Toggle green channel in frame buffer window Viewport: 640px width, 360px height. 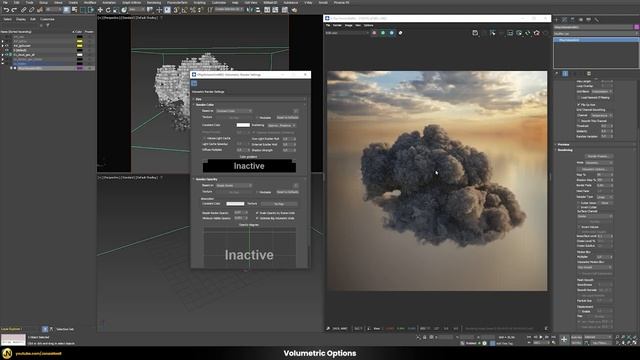tap(383, 33)
